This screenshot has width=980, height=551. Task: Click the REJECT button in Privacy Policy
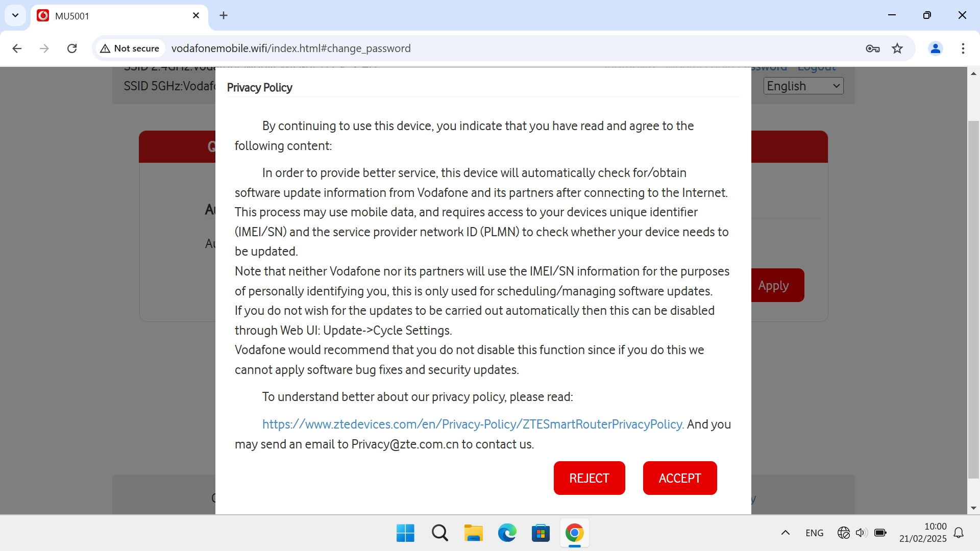589,478
